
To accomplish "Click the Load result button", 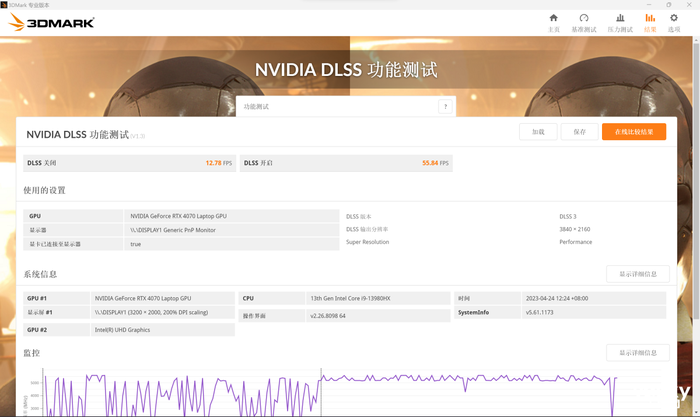I will [x=538, y=132].
